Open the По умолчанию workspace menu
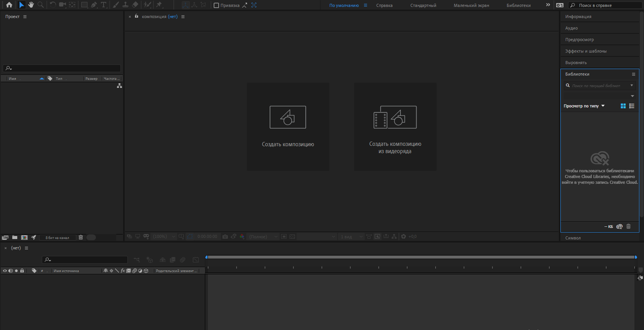Screen dimensions: 644x330 tap(366, 5)
